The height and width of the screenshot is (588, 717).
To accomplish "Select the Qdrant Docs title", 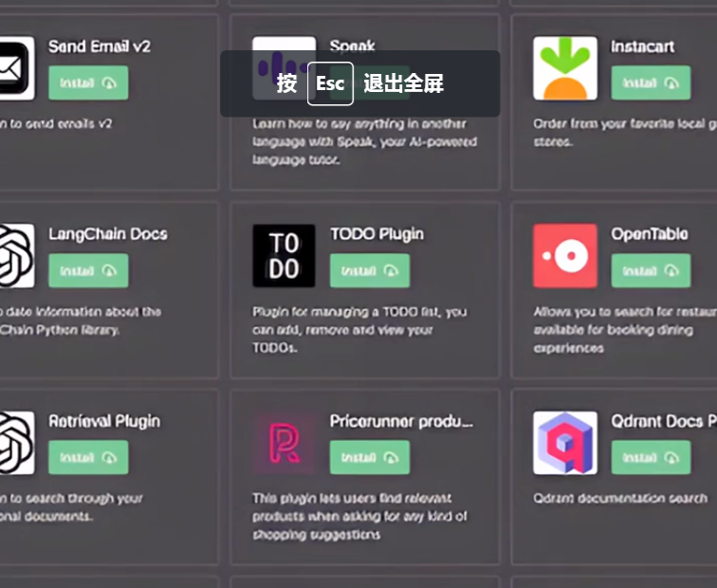I will point(664,421).
